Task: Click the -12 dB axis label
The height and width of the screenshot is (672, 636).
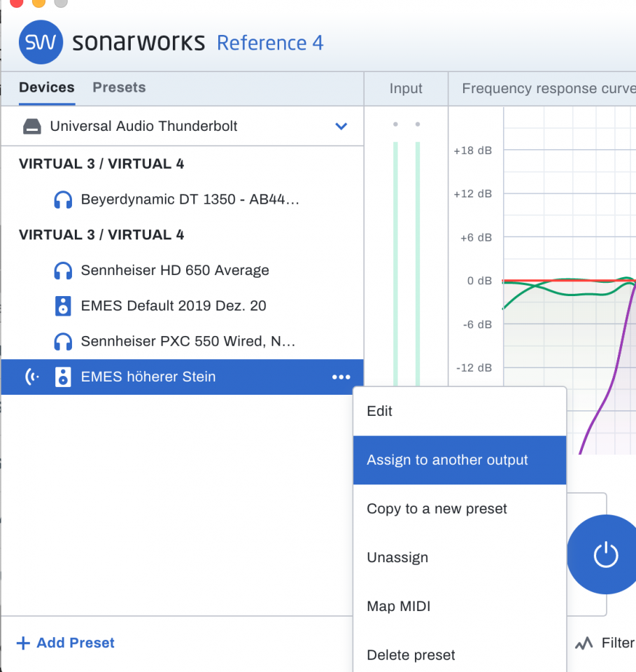Action: click(474, 368)
